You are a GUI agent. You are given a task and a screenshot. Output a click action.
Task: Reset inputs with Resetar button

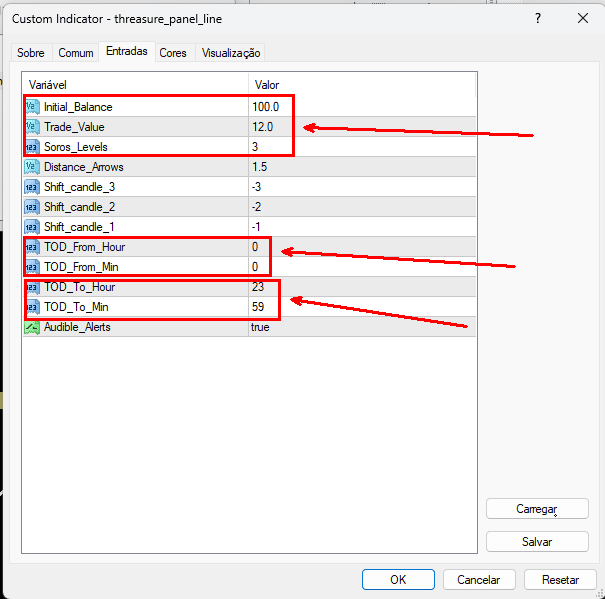(560, 579)
